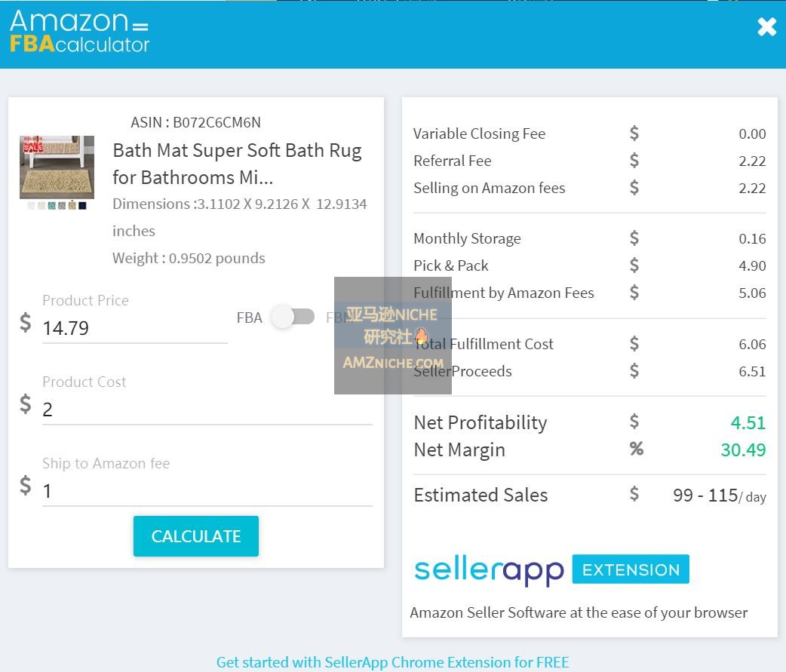Click the "Pick & Pack" row label

coord(450,265)
